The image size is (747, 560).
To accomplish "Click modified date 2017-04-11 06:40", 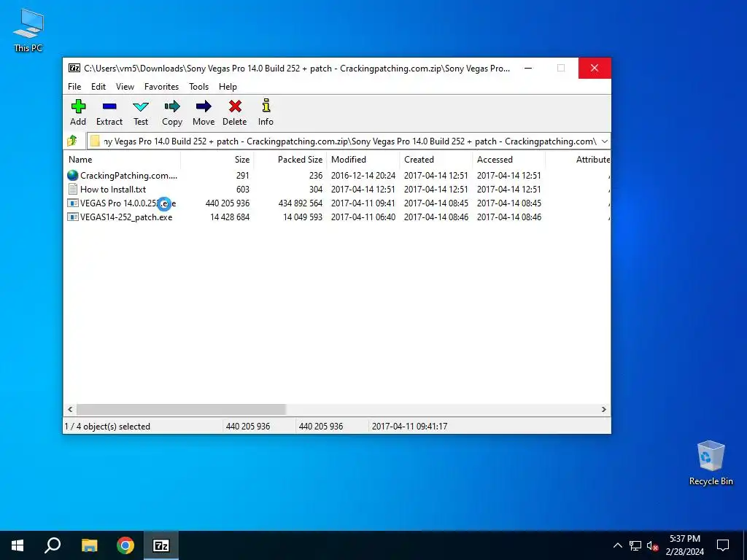I will click(x=363, y=217).
